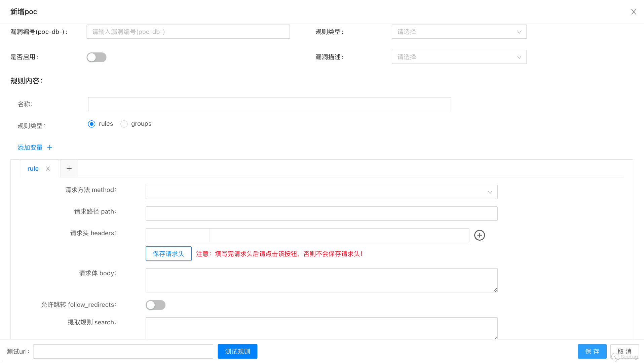Open the 请求方法 method dropdown
Viewport: 644px width, 363px height.
point(321,192)
